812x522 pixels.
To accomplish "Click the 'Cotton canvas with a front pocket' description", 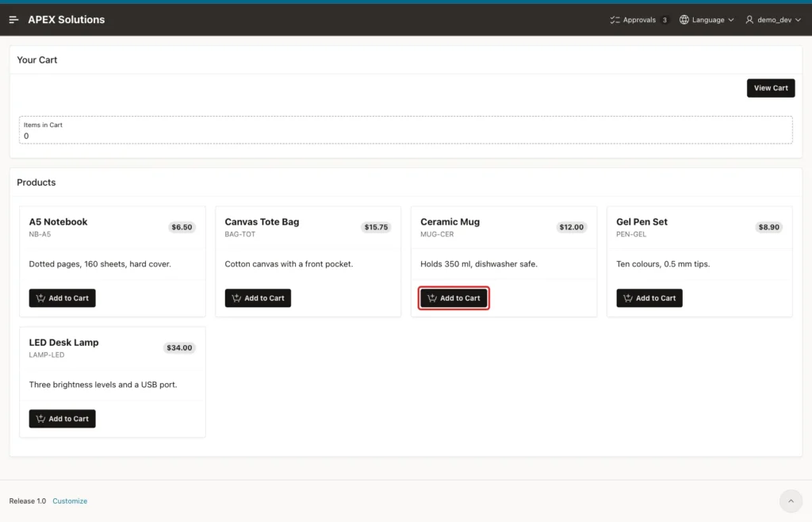I will [x=289, y=264].
